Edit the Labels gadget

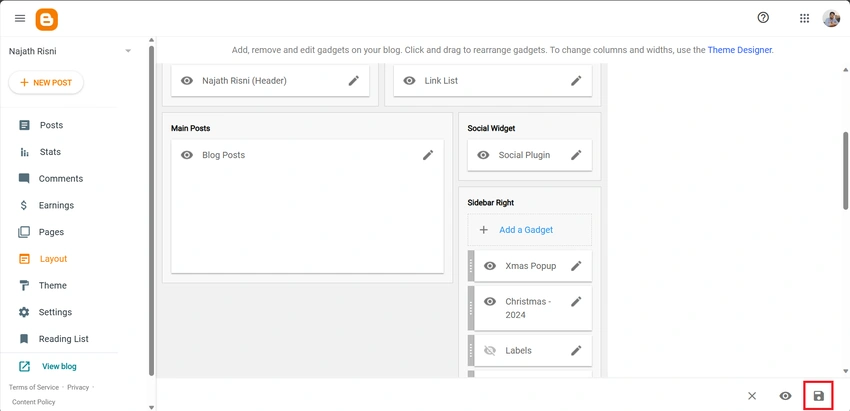(x=576, y=351)
